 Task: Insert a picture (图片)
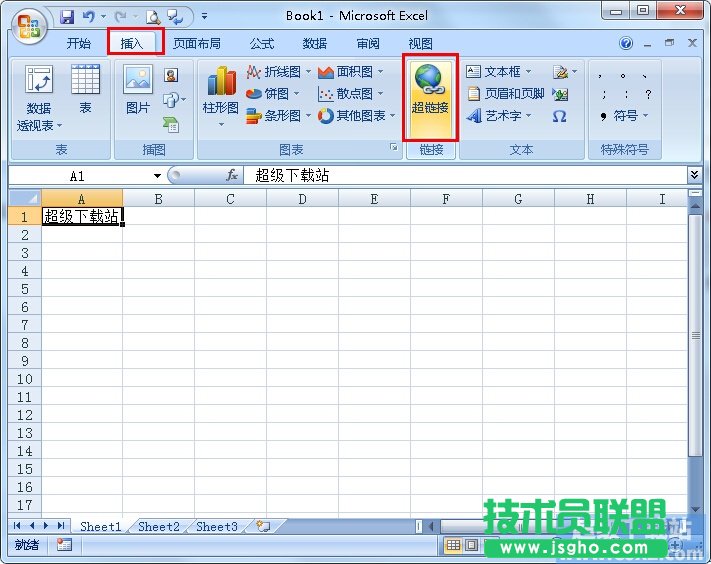pyautogui.click(x=138, y=89)
